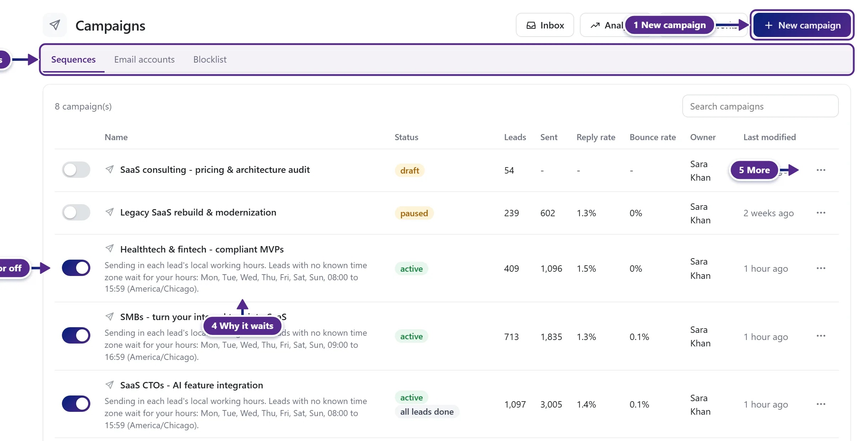Click paper-plane icon beside Legacy SaaS rebuild
Screen dimensions: 868x441
pos(110,212)
